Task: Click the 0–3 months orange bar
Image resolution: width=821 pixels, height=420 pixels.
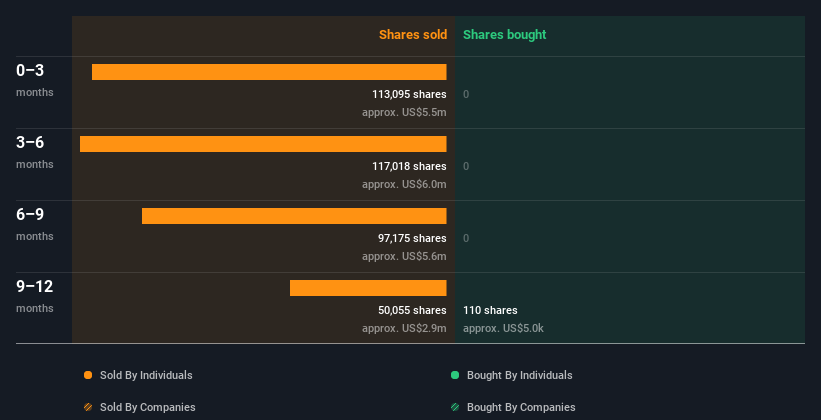Action: (269, 72)
